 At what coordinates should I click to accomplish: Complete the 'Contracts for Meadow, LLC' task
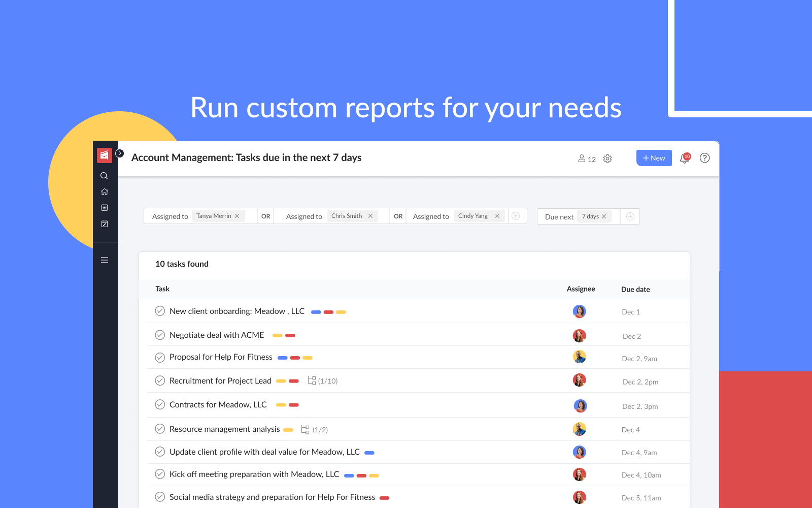pos(160,404)
